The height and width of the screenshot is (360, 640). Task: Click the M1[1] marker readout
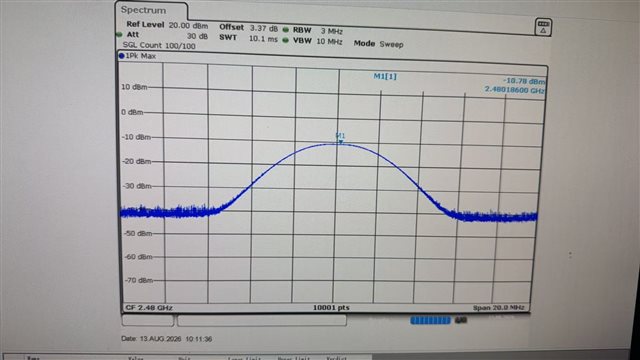(x=385, y=76)
